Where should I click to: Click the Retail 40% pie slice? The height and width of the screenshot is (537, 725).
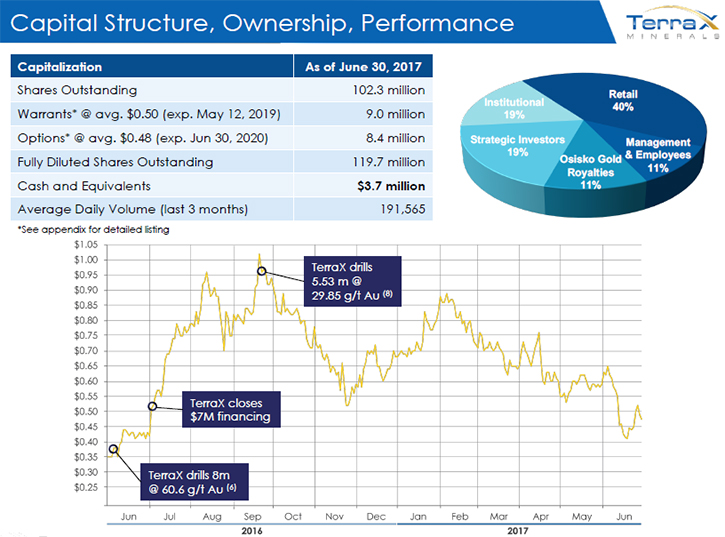click(x=623, y=100)
